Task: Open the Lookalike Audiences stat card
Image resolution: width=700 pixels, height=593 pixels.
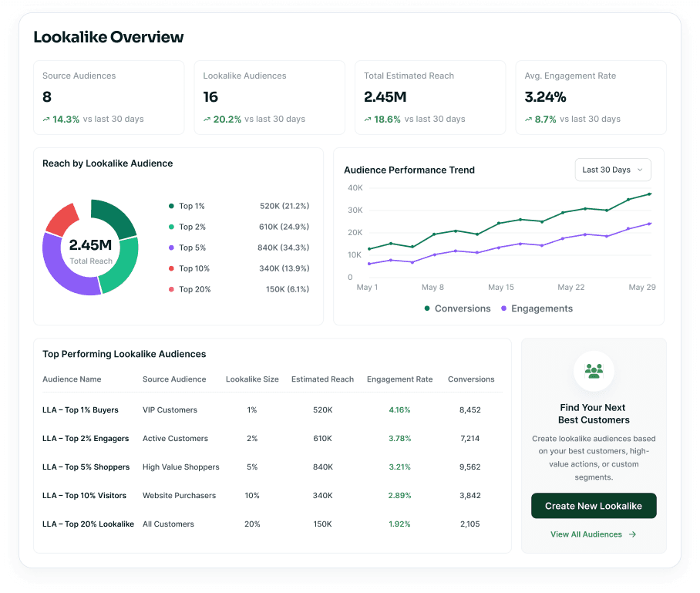Action: 270,97
